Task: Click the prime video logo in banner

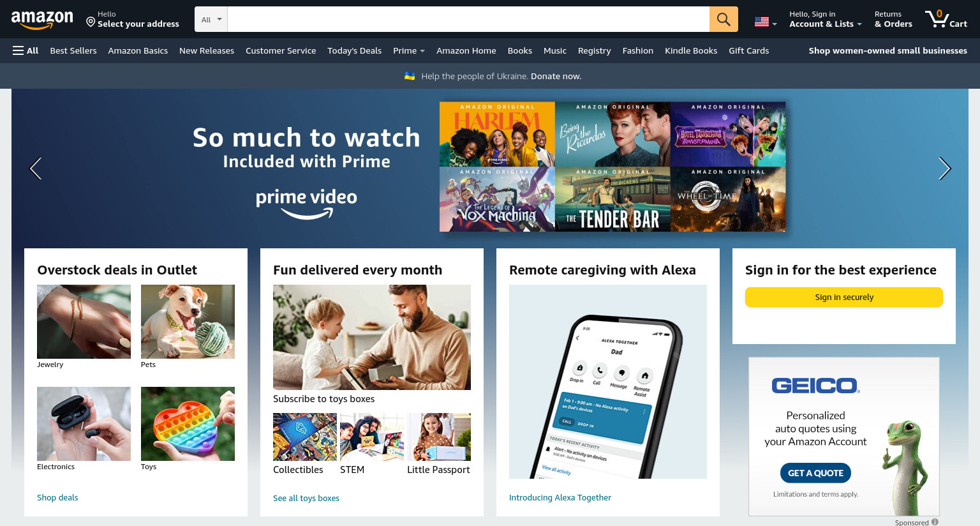Action: point(306,204)
